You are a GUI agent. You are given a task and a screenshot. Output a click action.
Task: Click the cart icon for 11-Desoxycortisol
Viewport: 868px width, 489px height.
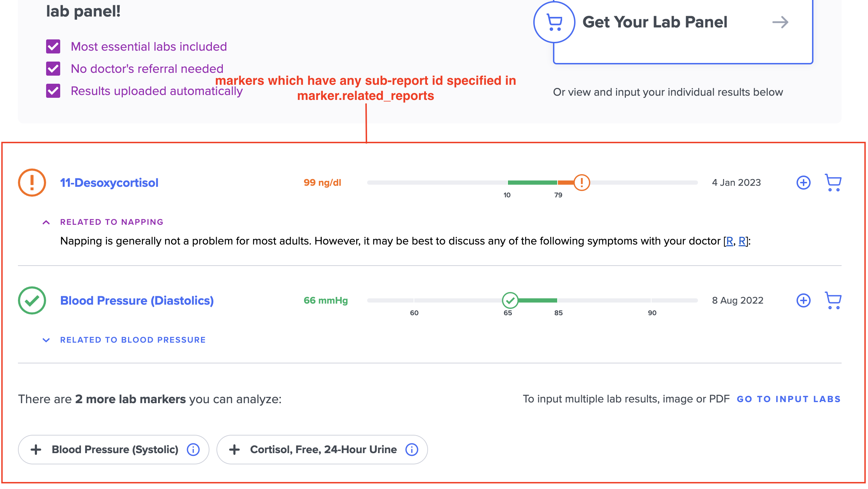point(833,183)
